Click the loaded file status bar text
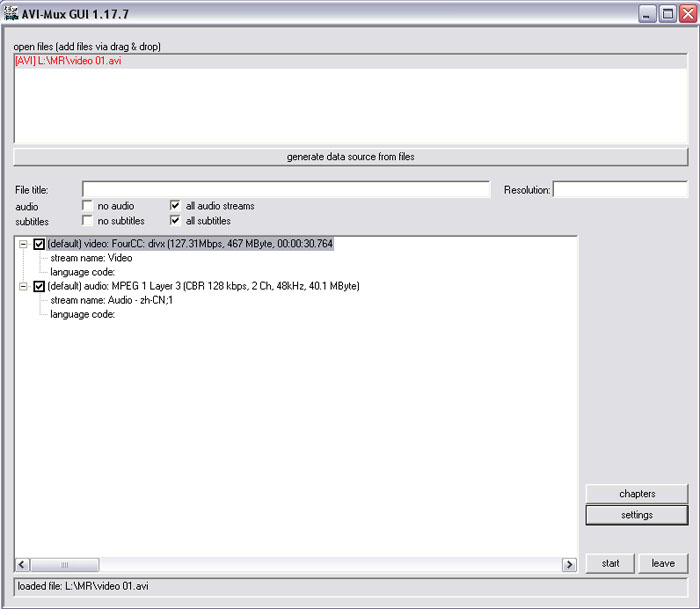 [x=83, y=586]
